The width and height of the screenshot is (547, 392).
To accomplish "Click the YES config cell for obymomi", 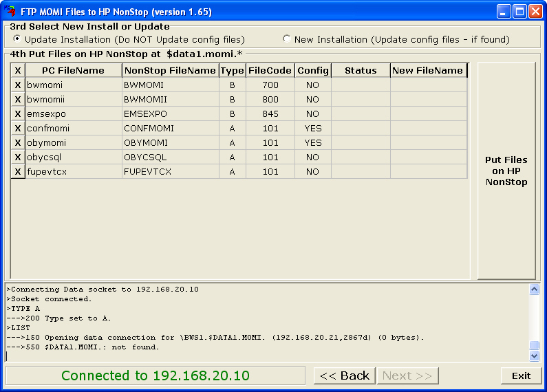I will 313,142.
